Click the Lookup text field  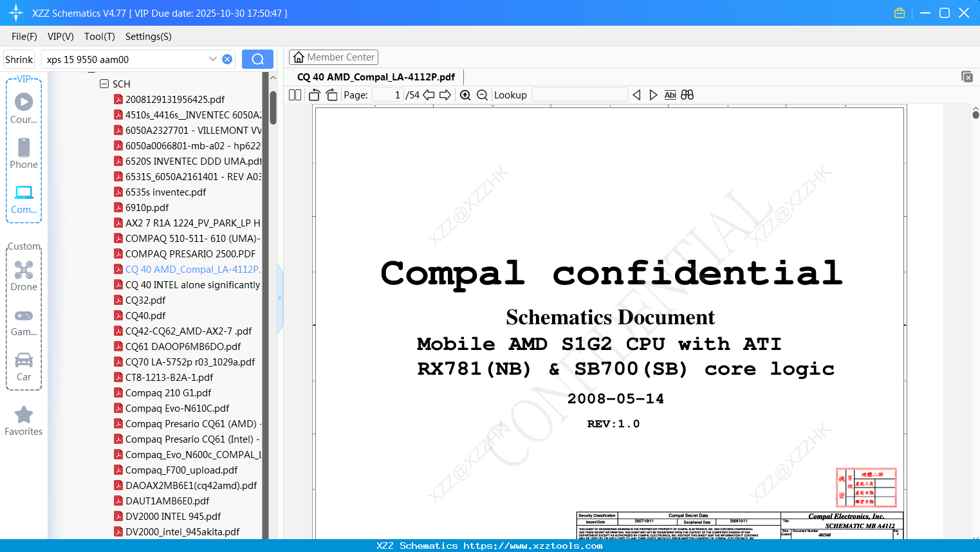pyautogui.click(x=580, y=95)
